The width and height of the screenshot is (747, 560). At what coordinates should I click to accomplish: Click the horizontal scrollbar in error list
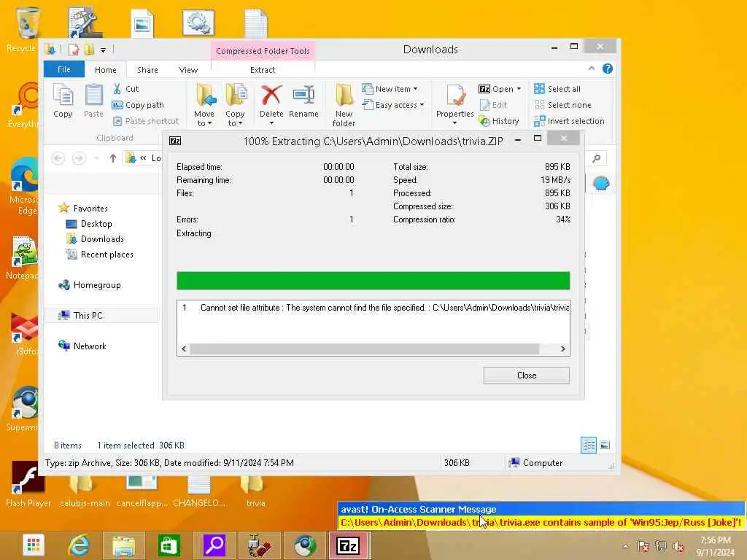tap(365, 349)
